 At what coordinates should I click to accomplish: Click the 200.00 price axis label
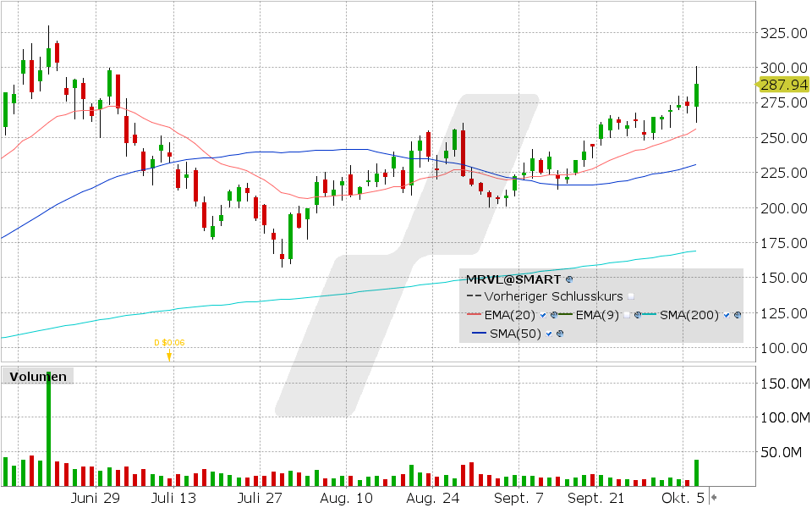tap(783, 208)
